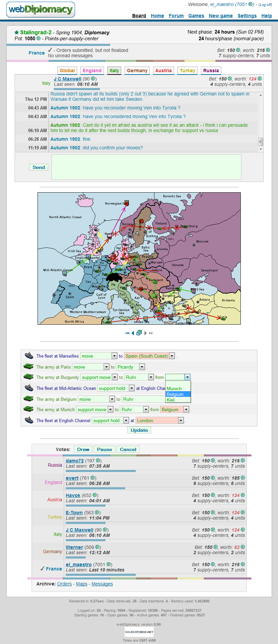Open the Orders archive link
278x644 pixels.
click(64, 584)
